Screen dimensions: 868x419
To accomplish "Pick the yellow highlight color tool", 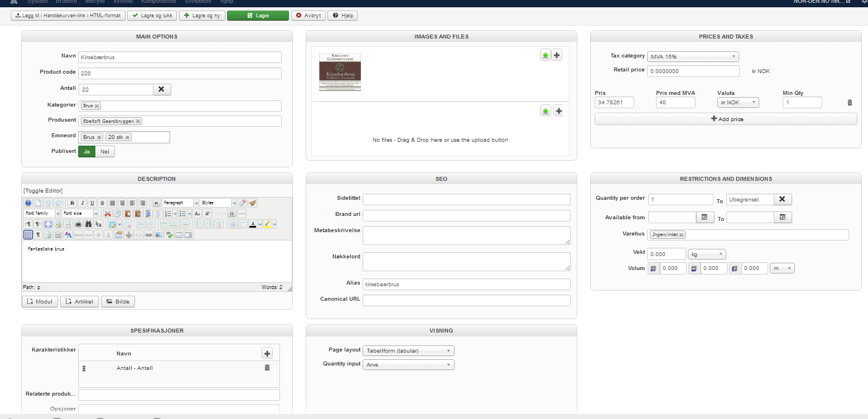I will coord(268,224).
